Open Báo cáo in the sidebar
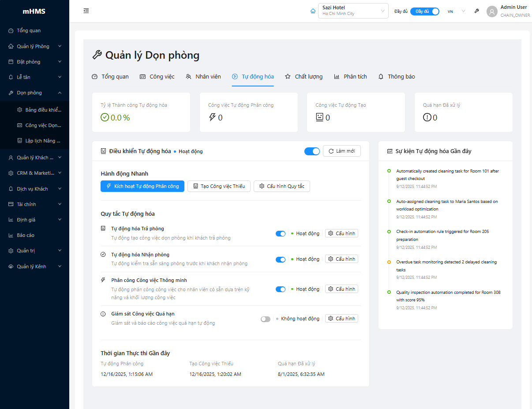This screenshot has height=409, width=532. click(26, 235)
